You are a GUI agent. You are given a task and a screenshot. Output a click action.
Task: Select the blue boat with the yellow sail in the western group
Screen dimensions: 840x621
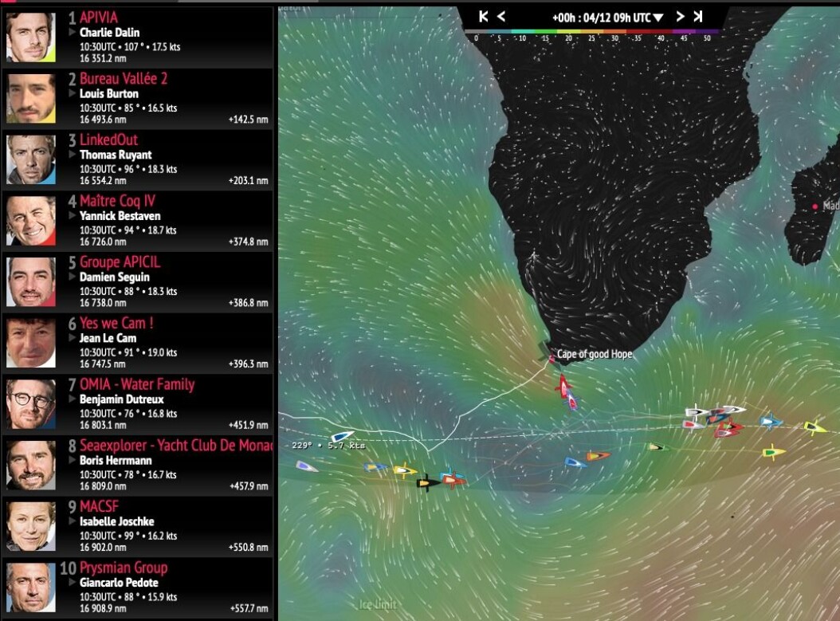(x=375, y=468)
